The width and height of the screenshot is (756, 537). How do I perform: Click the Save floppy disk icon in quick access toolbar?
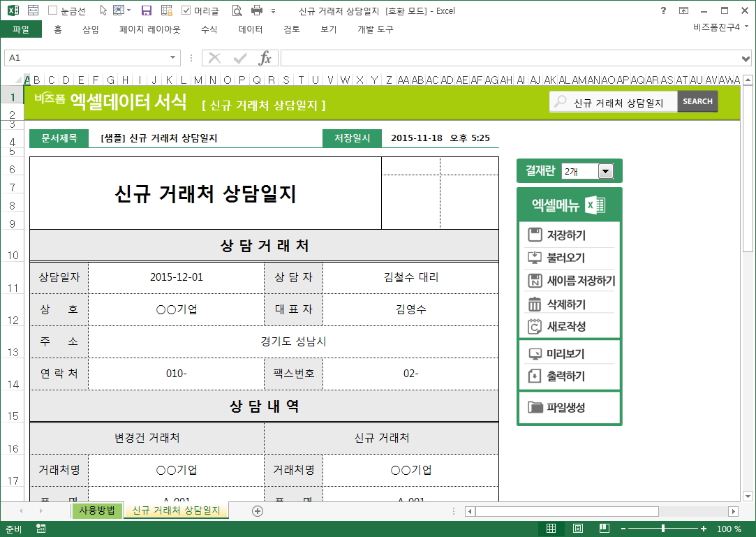point(147,10)
